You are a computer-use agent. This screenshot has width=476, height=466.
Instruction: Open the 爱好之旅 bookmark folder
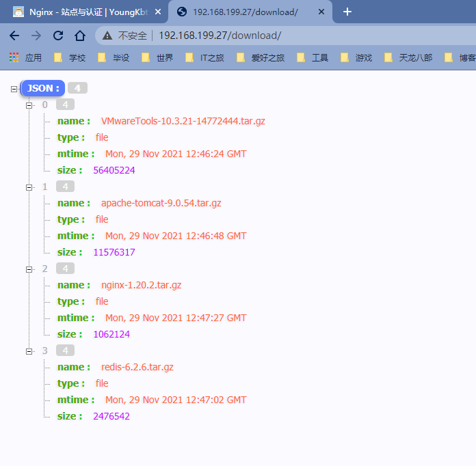tap(261, 57)
